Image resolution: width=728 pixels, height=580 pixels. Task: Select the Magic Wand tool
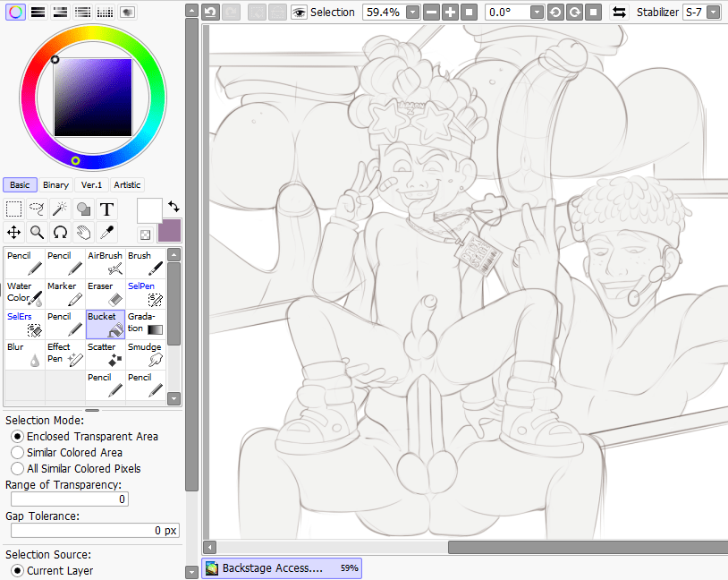[x=60, y=209]
